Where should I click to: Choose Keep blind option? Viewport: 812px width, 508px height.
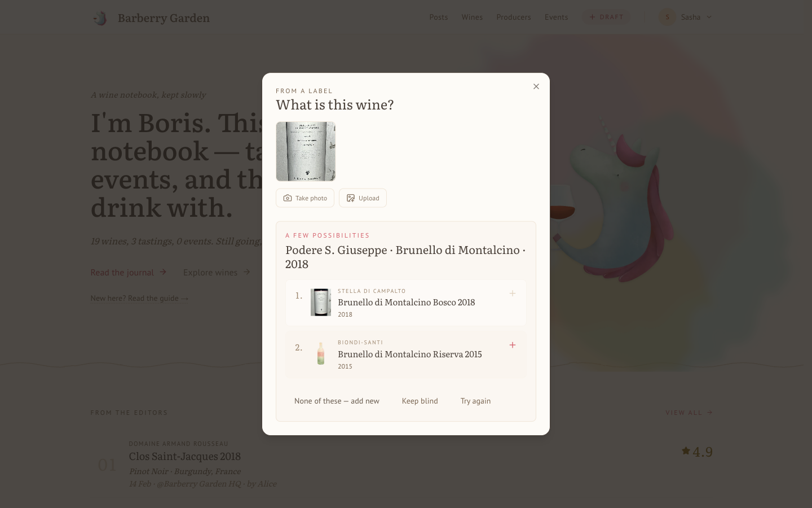[x=420, y=401]
